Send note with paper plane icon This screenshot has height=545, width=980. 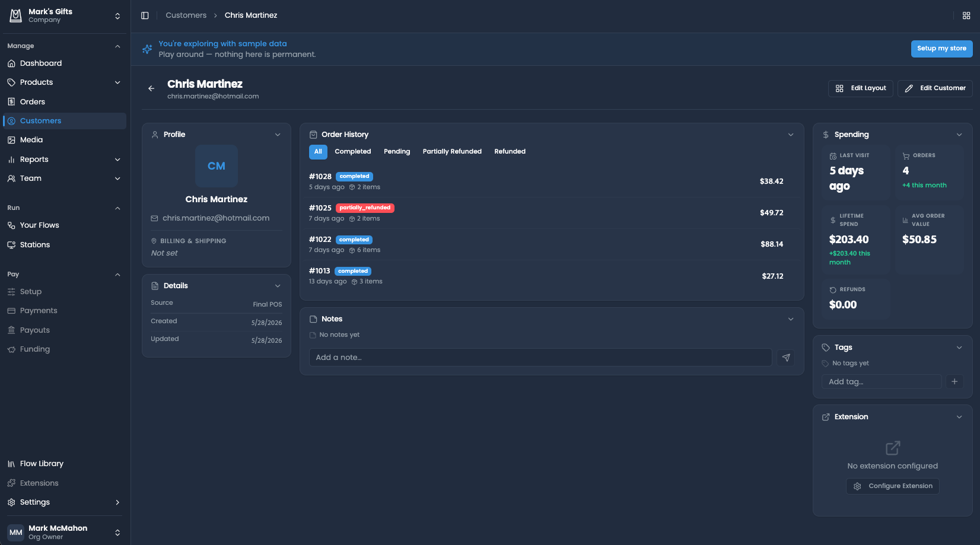(786, 358)
